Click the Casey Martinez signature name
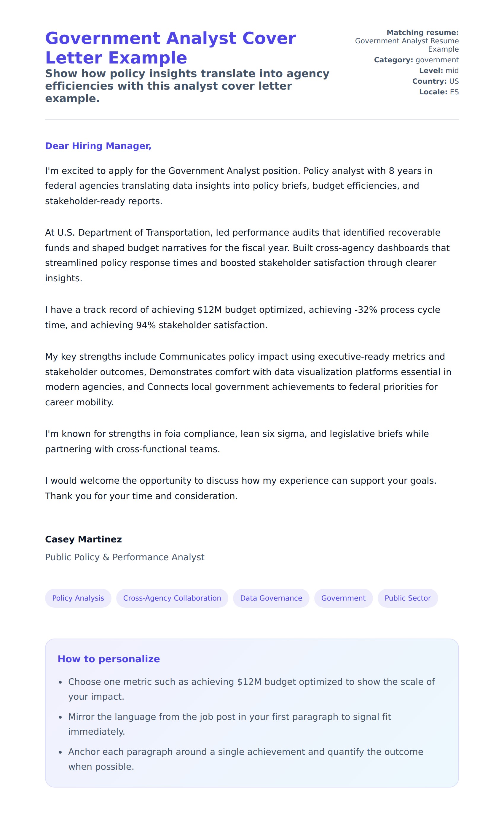This screenshot has width=504, height=816. pos(83,539)
